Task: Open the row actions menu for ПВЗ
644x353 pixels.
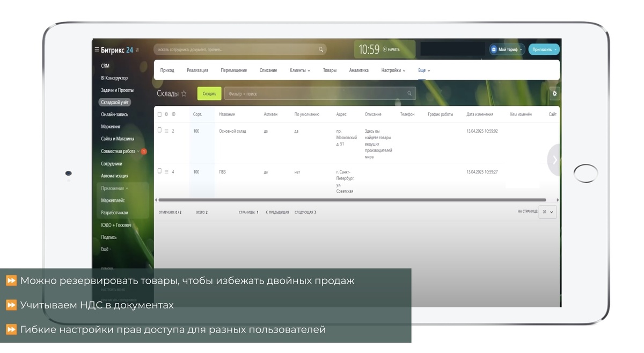Action: click(x=166, y=172)
